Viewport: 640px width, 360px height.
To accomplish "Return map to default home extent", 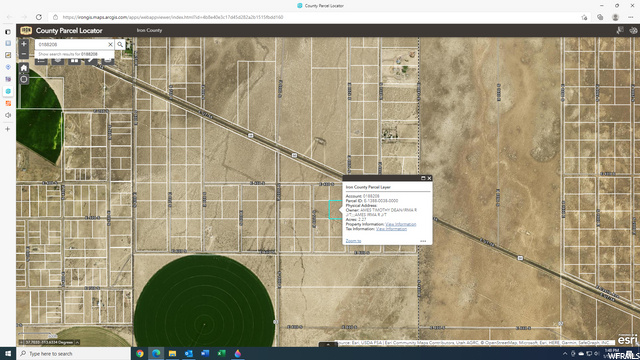I will coord(24,68).
